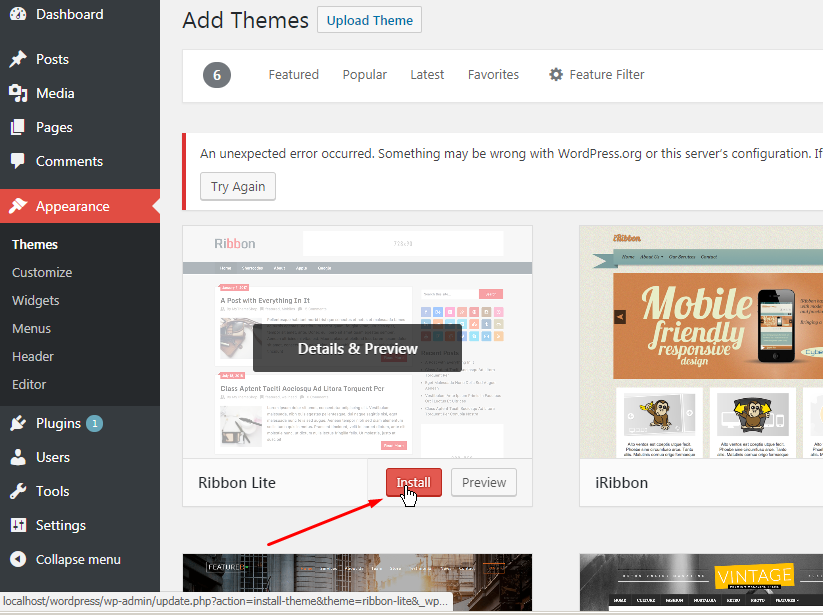Click Details & Preview on Ribbon Lite
Screen dimensions: 823x615
pos(357,348)
